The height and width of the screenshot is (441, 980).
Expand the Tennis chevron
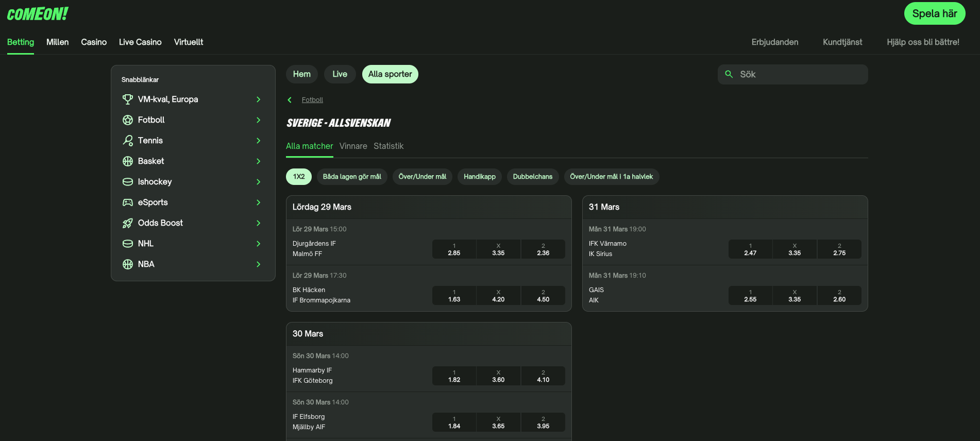(x=259, y=141)
